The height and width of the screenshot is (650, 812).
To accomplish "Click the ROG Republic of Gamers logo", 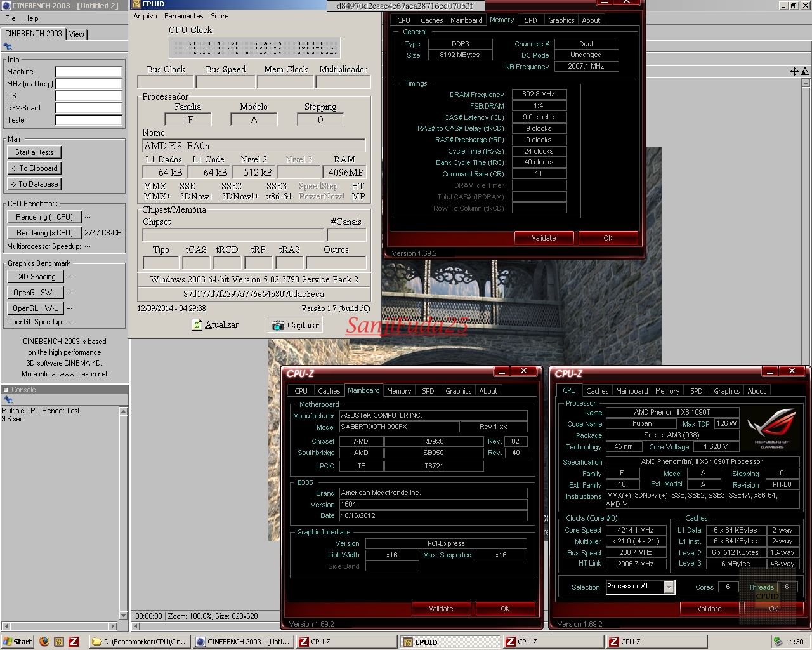I will [x=771, y=429].
